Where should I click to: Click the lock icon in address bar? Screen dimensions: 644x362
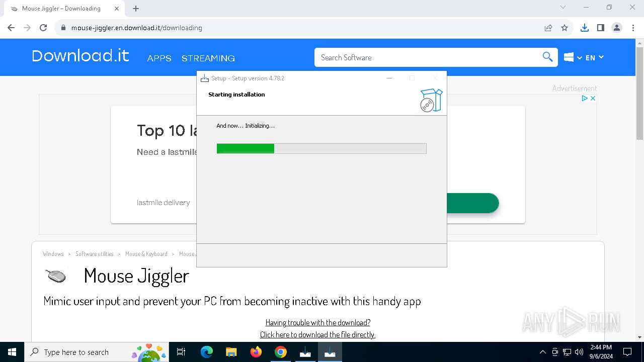click(63, 28)
